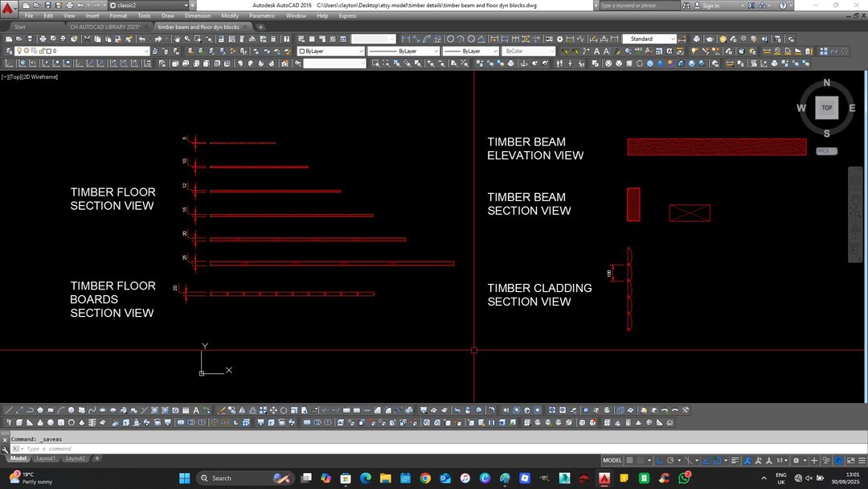Switch to the Layout1 tab
The width and height of the screenshot is (868, 489).
coord(46,458)
